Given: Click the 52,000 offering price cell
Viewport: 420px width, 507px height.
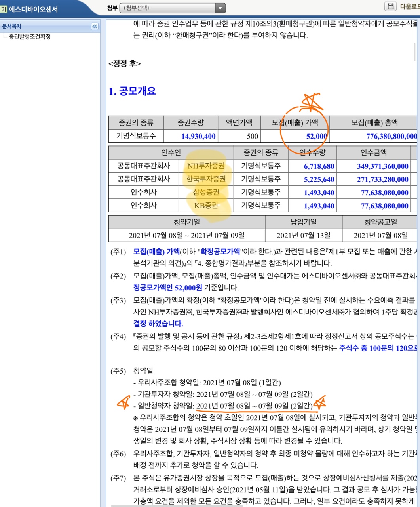Looking at the screenshot, I should (x=295, y=136).
